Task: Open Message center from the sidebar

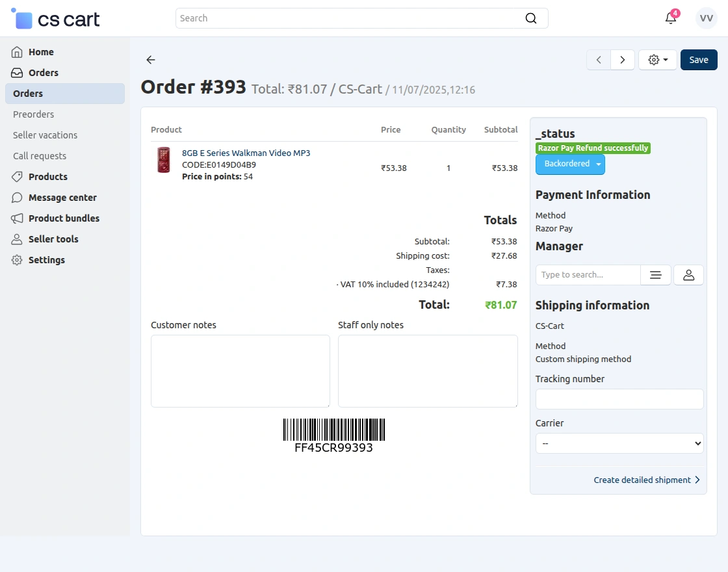Action: click(x=62, y=197)
